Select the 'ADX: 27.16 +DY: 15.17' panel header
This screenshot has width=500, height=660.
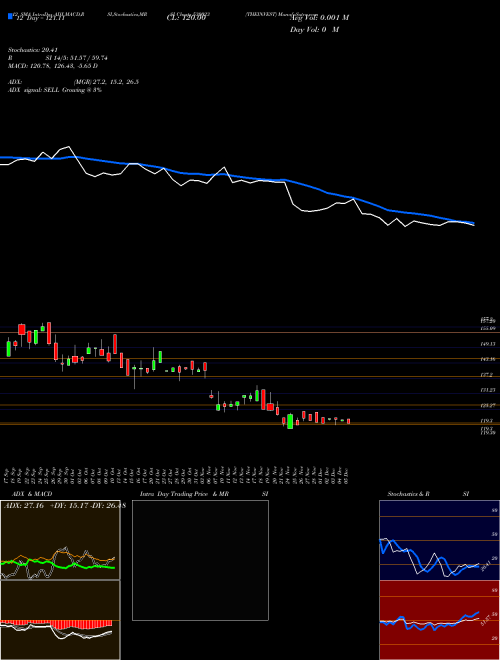pyautogui.click(x=44, y=506)
